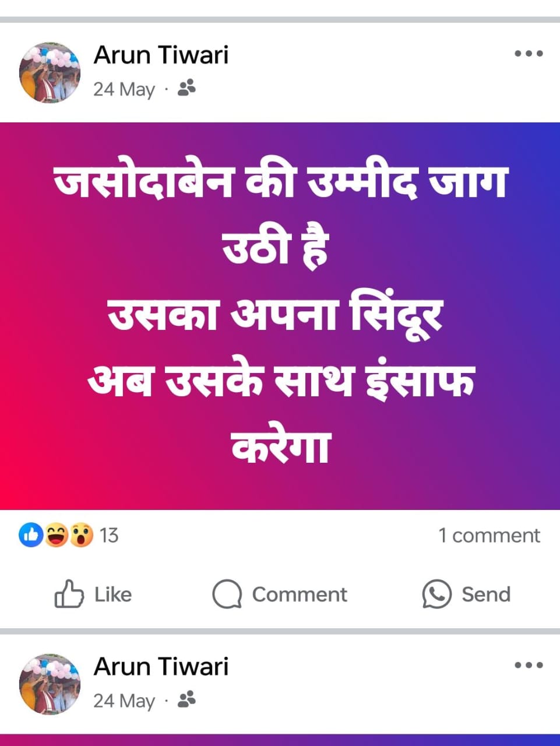
Task: View the 1 comment link
Action: pyautogui.click(x=489, y=535)
